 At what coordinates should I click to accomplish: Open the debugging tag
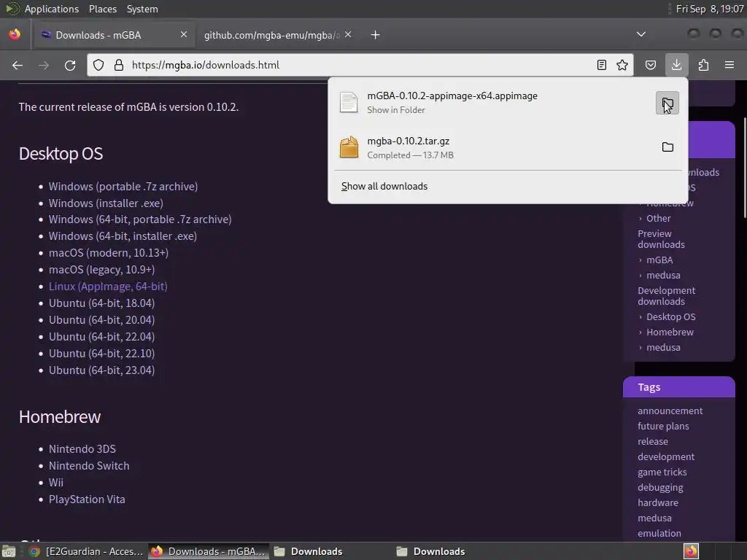(660, 488)
